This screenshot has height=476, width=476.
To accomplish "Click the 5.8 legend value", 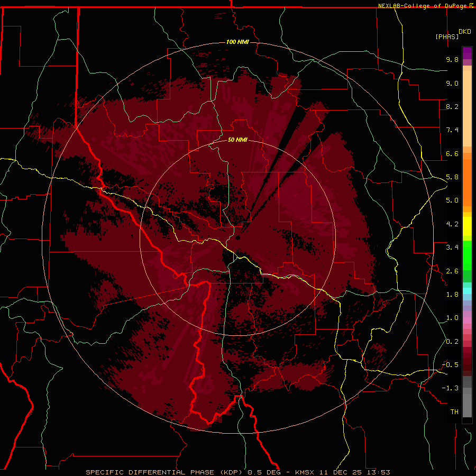I will point(452,177).
